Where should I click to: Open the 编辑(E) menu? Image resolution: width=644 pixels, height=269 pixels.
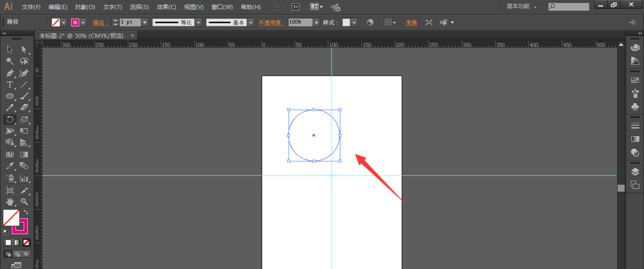(x=57, y=7)
